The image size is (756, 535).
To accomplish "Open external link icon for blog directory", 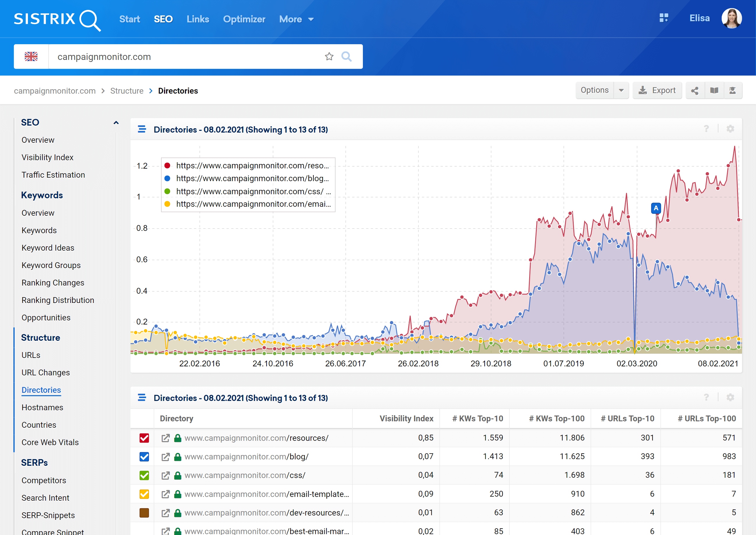I will tap(165, 457).
